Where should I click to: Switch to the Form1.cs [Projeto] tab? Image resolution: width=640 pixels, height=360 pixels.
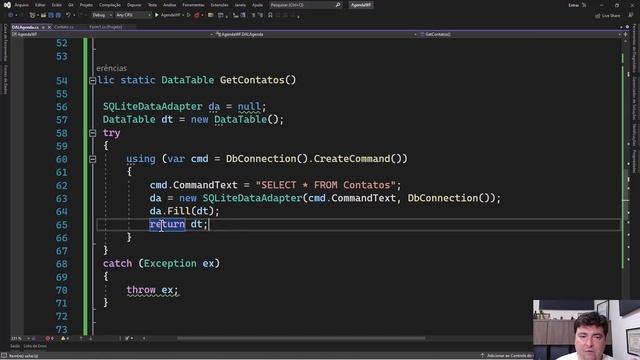pos(105,27)
